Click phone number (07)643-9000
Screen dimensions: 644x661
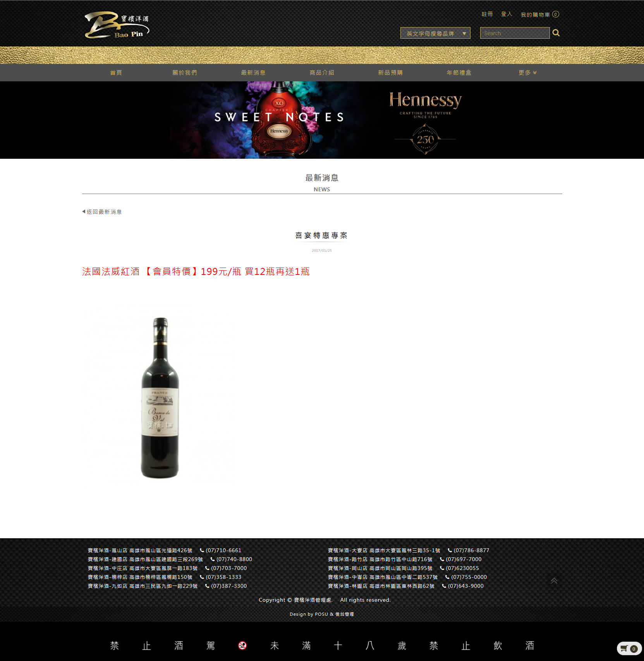pyautogui.click(x=466, y=586)
